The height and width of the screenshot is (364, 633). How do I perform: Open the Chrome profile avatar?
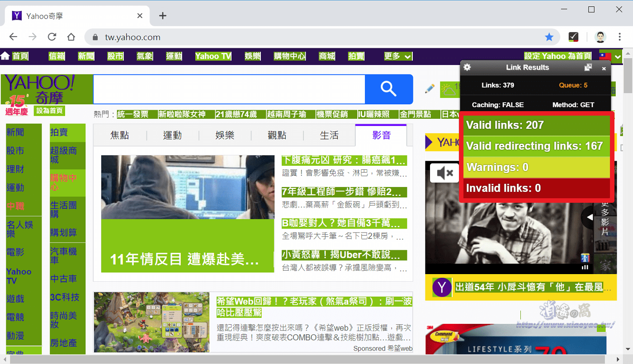click(600, 37)
